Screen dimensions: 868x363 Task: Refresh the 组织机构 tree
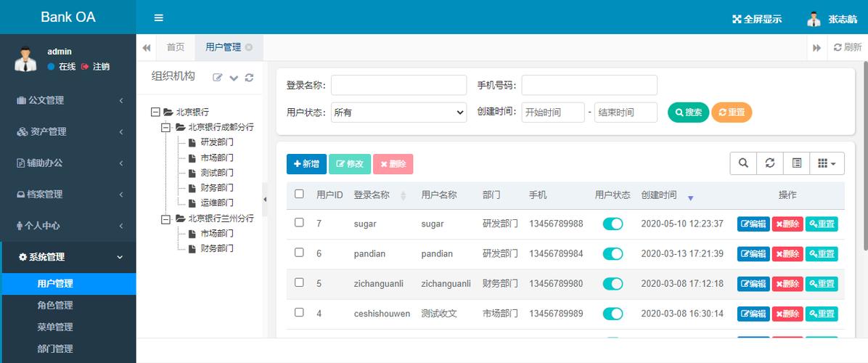(249, 78)
